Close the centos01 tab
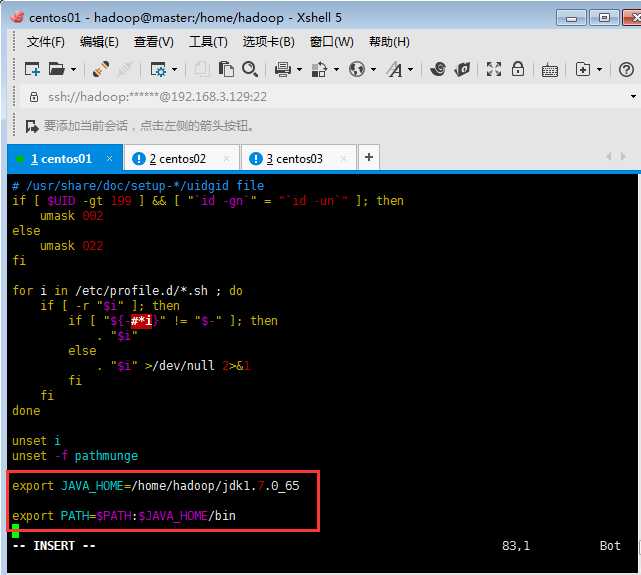Screen dimensions: 641x575 click(110, 158)
